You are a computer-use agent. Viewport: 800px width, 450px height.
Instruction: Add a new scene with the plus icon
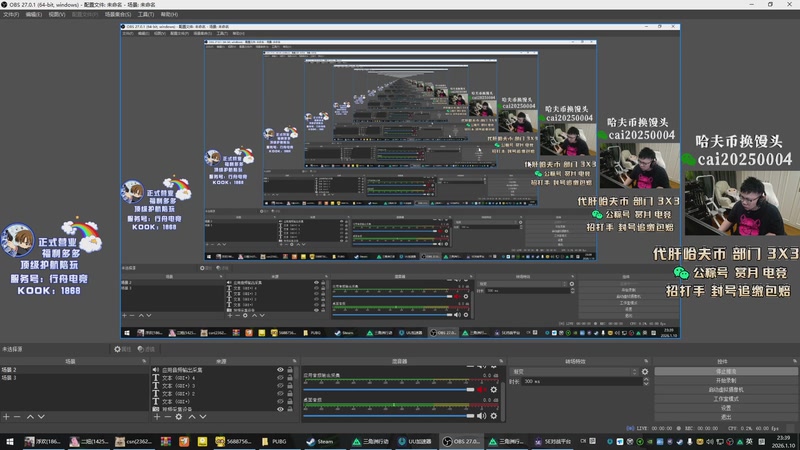[x=6, y=417]
